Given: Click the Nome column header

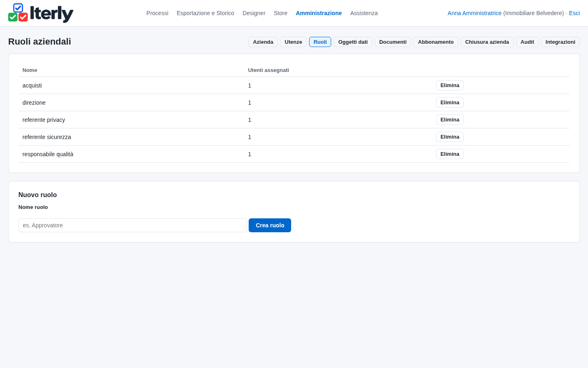Looking at the screenshot, I should [x=30, y=70].
